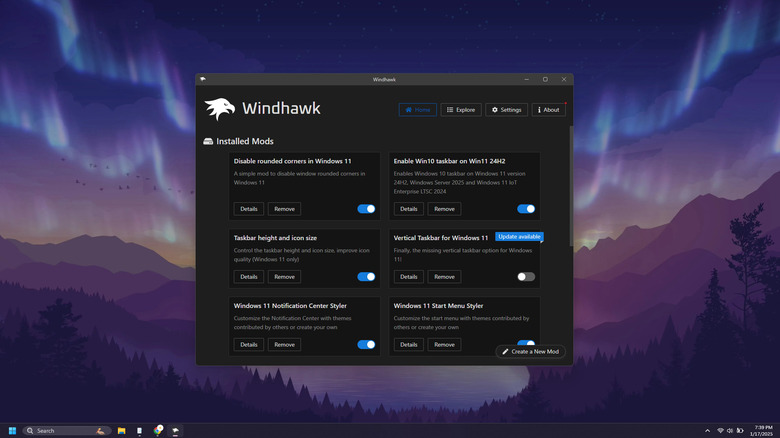The height and width of the screenshot is (438, 780).
Task: Click the Wi-Fi network icon in tray
Action: [720, 430]
